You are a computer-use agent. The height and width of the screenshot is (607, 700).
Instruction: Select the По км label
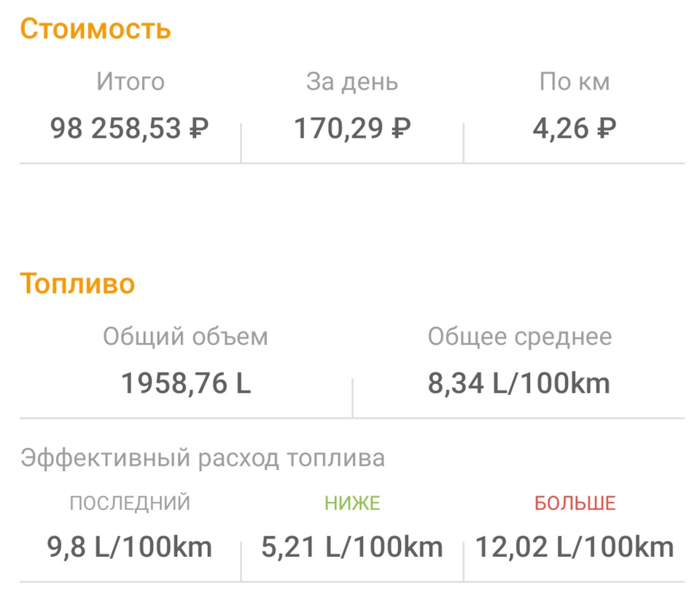575,82
